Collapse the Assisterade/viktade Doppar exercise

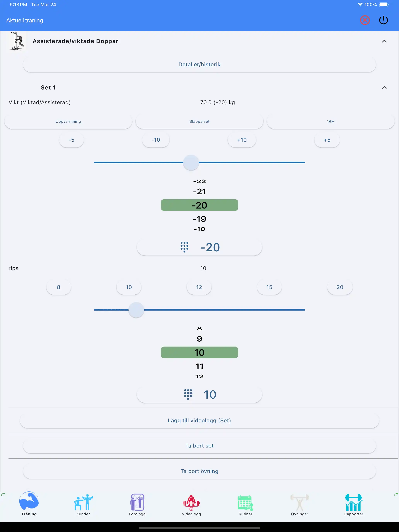point(384,41)
